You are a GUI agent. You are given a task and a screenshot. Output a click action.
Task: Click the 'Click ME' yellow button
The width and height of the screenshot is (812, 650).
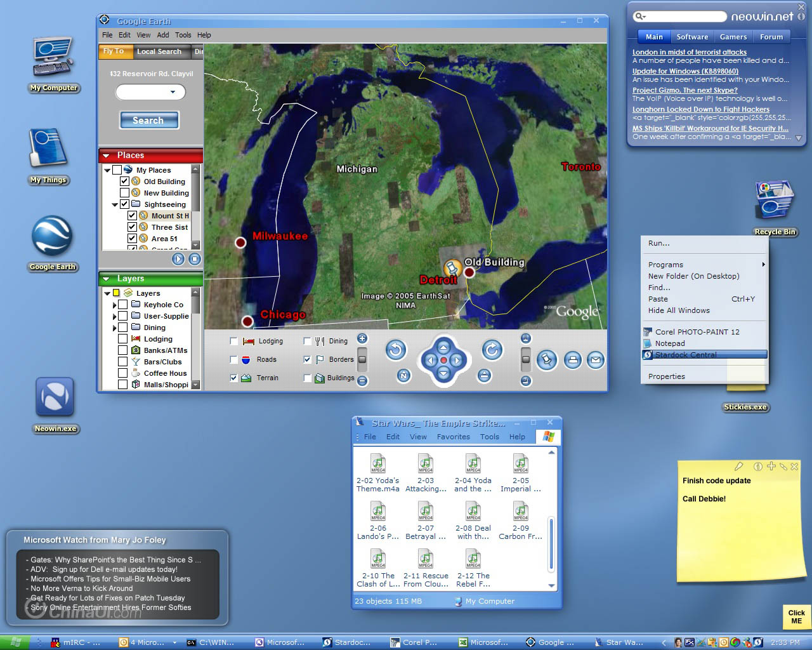tap(796, 616)
